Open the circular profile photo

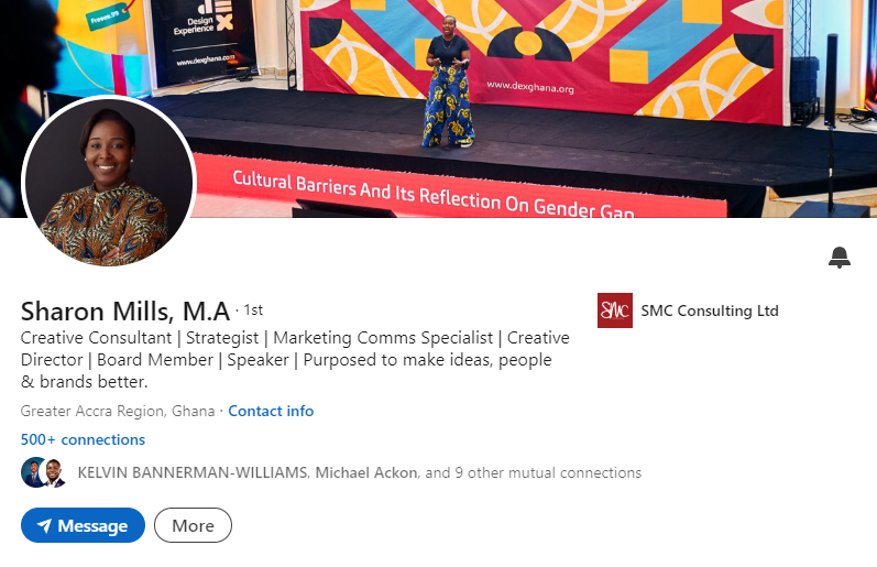[x=109, y=182]
